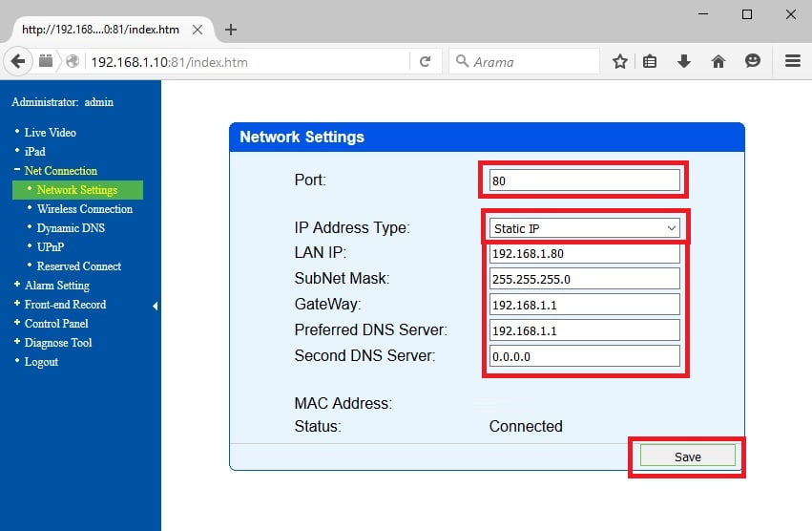This screenshot has height=531, width=812.
Task: Click the smiley face toolbar icon
Action: point(753,62)
